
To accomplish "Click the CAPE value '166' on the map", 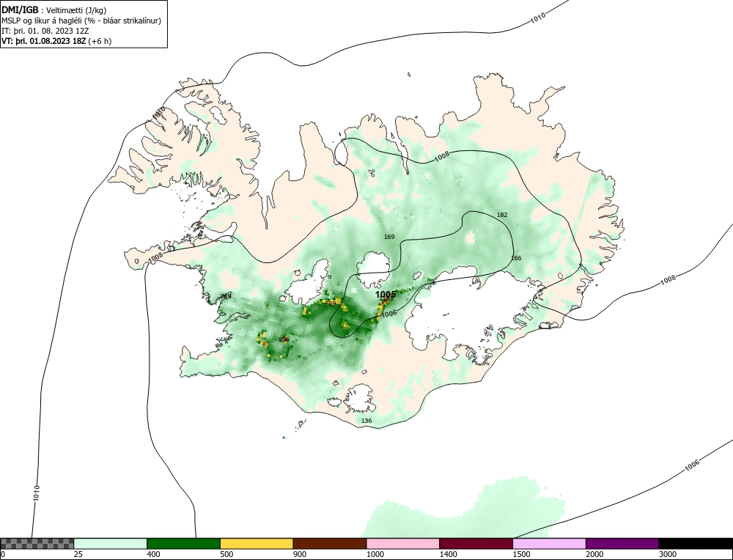I will [516, 258].
